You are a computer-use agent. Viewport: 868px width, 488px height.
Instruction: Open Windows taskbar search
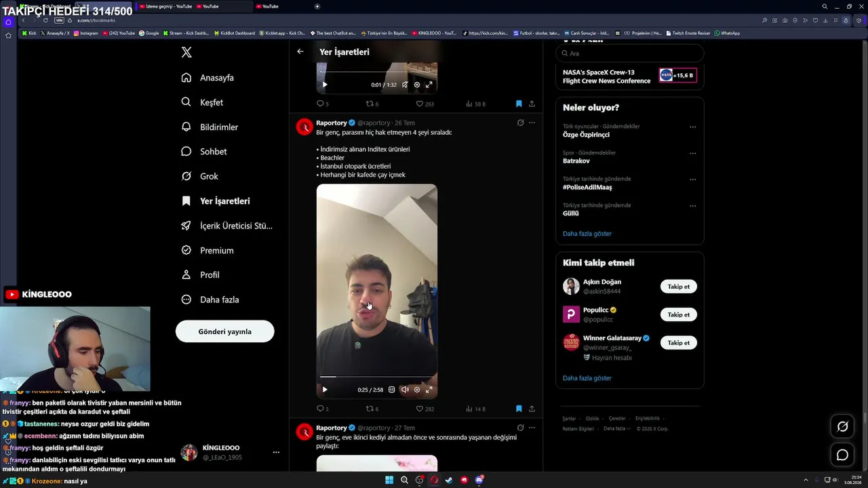pos(404,480)
